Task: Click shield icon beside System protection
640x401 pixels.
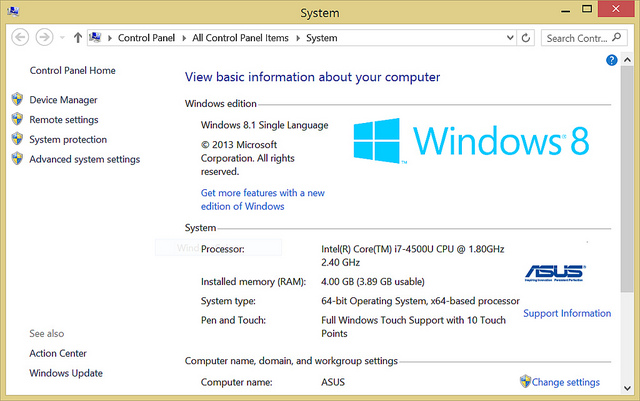Action: coord(17,138)
